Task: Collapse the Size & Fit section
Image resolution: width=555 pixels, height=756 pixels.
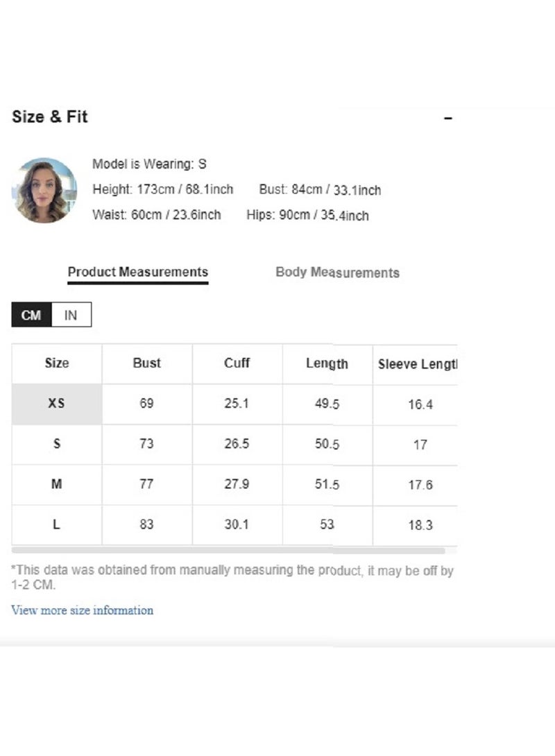Action: pos(448,119)
